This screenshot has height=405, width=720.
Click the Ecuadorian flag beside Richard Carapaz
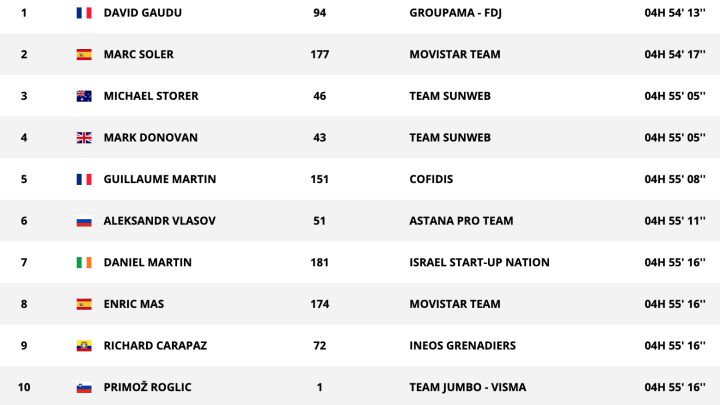point(84,346)
